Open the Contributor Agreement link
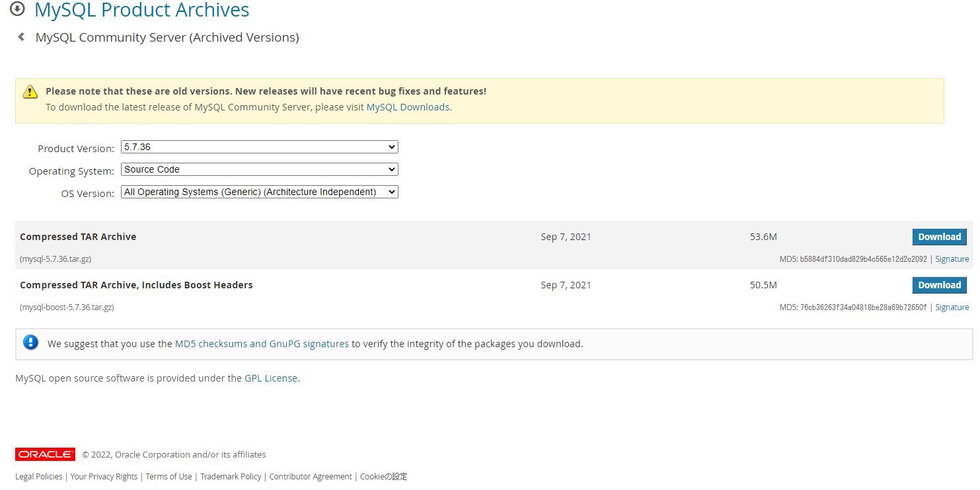980x490 pixels. 311,477
